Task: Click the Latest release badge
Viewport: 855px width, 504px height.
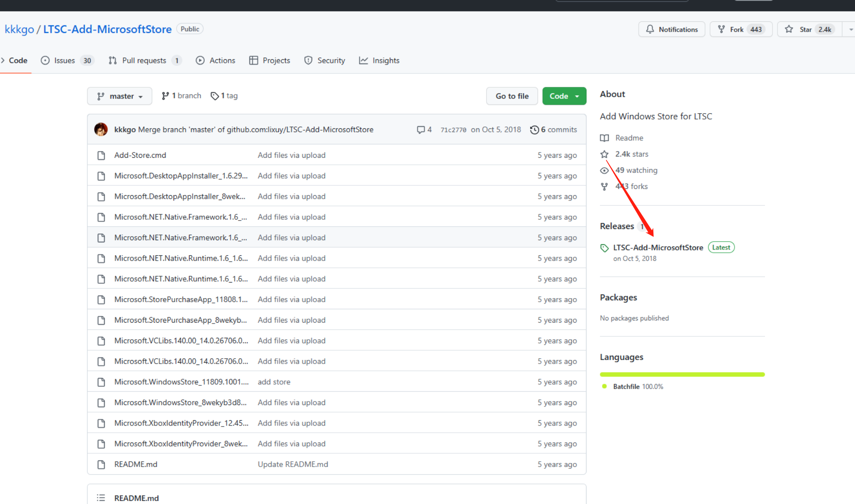Action: tap(721, 247)
